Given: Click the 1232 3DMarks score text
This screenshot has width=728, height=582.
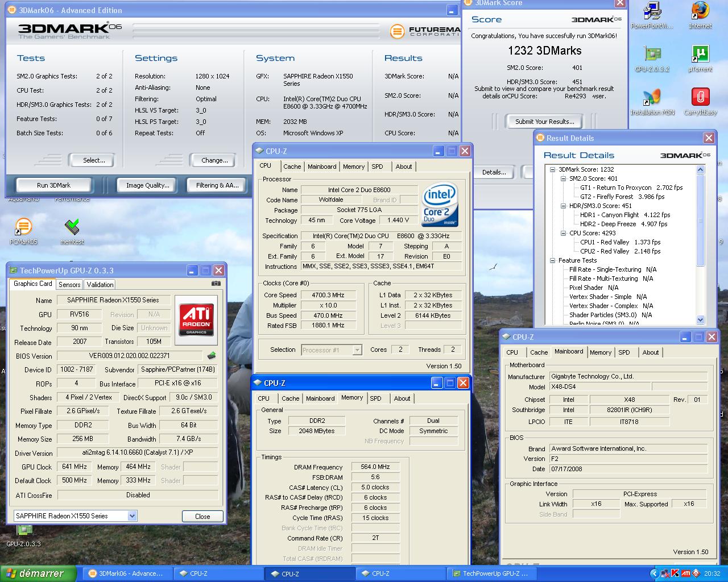Looking at the screenshot, I should [544, 51].
